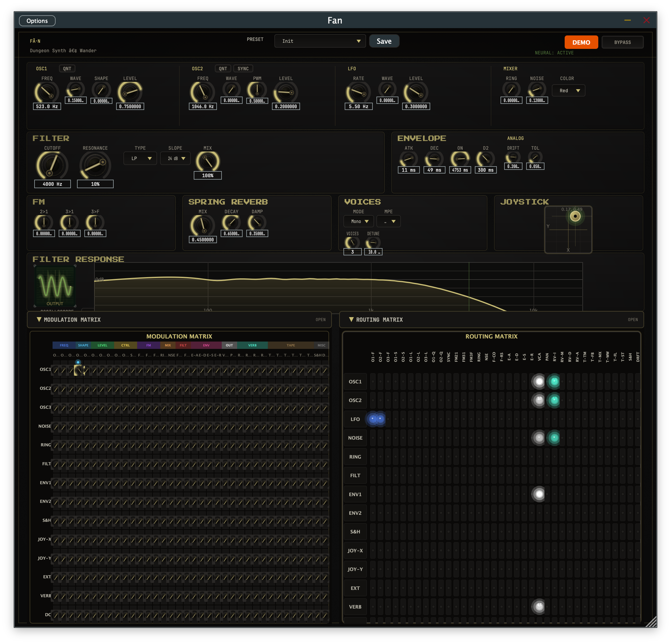Switch to the CTRL tab in modulation matrix
671x644 pixels.
125,345
